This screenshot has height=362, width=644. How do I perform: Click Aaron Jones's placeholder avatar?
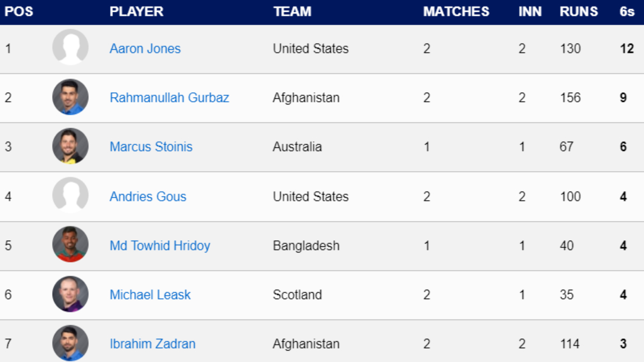[x=70, y=48]
